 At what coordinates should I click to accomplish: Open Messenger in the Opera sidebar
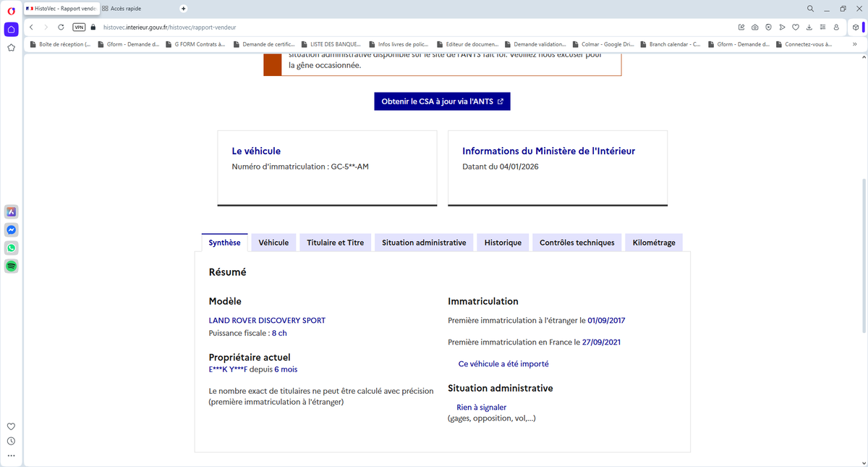[12, 230]
